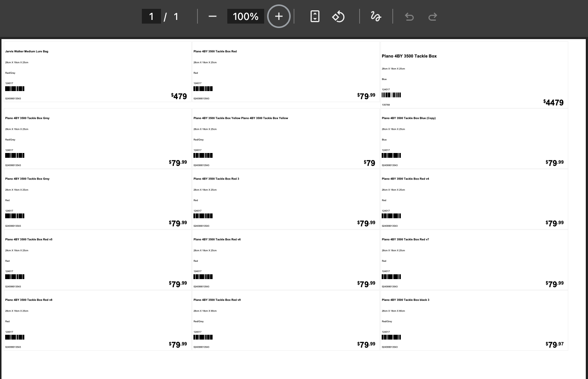Select the 100% zoom level field
The width and height of the screenshot is (588, 379).
point(245,16)
